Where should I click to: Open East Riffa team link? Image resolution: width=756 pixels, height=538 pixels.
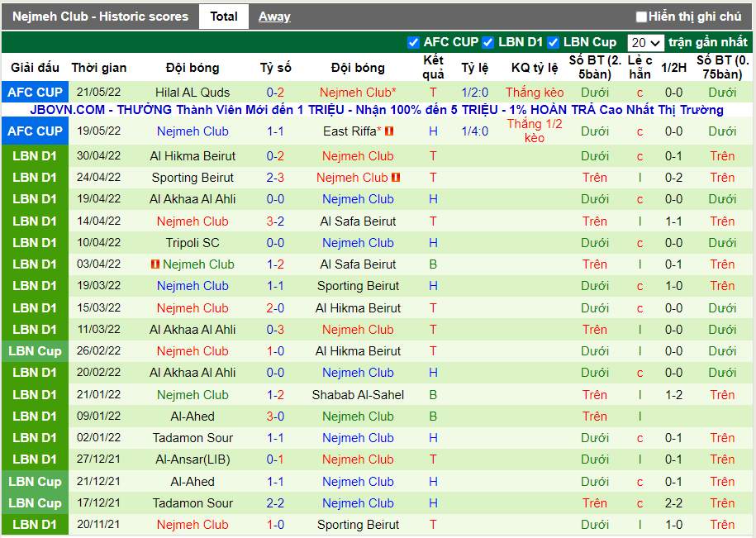[349, 131]
